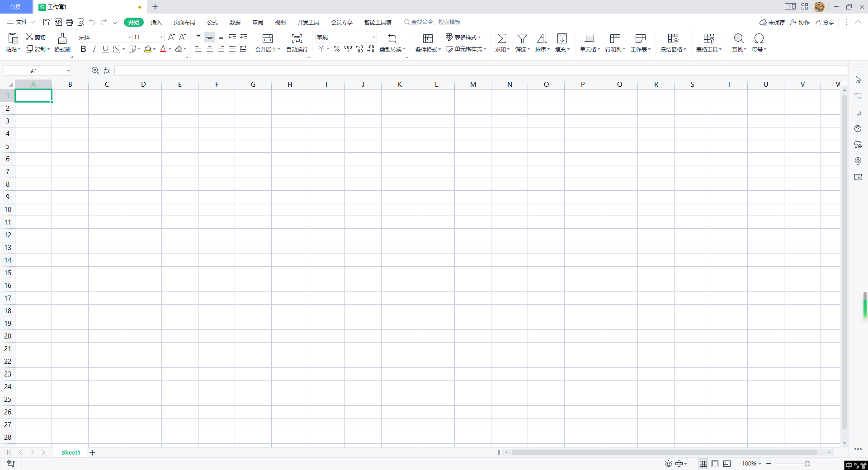The height and width of the screenshot is (470, 868).
Task: Click the yellow fill color swatch button
Action: coord(148,49)
